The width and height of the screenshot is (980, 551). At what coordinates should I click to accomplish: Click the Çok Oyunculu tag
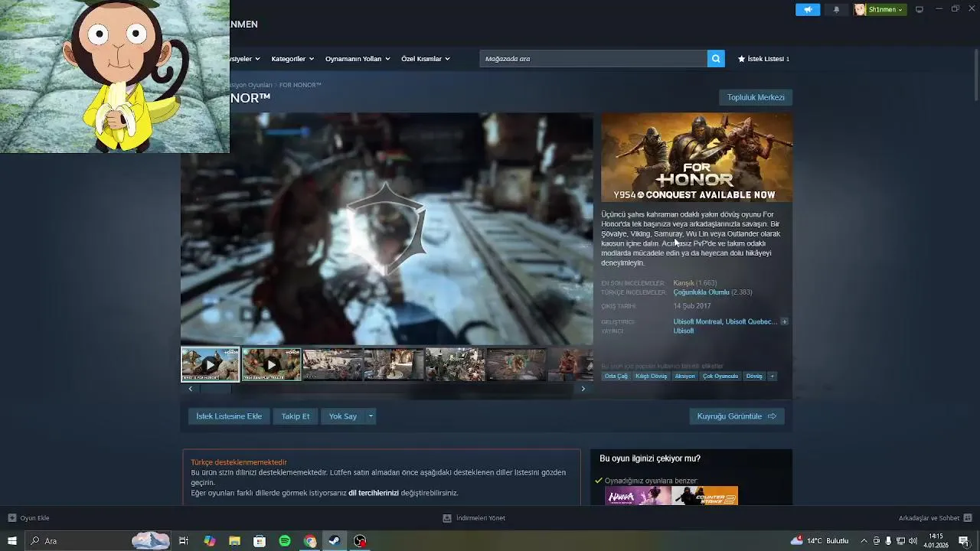pyautogui.click(x=720, y=376)
